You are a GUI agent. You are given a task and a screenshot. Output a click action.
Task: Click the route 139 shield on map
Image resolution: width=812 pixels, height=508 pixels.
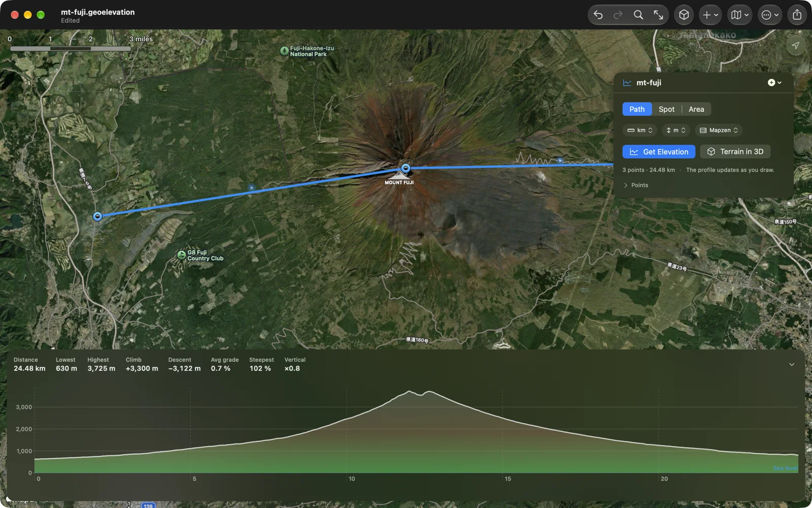click(x=148, y=505)
